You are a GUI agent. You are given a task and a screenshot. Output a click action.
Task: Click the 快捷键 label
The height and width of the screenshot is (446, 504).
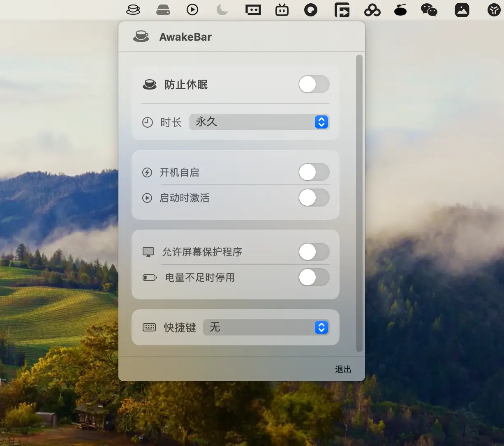(x=180, y=328)
